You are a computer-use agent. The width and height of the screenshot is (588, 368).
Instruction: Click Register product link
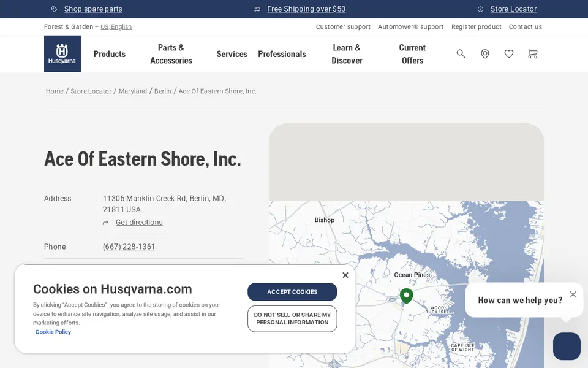[x=477, y=26]
